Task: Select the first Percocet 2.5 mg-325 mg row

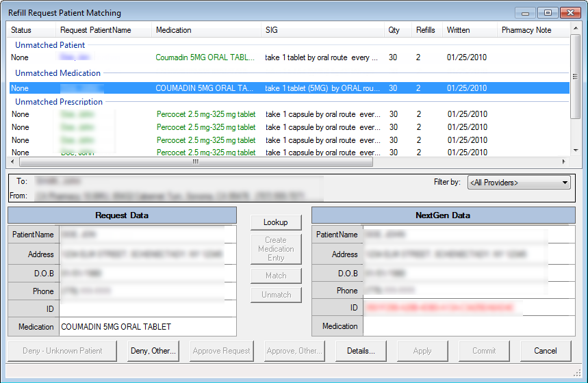Action: [x=289, y=114]
